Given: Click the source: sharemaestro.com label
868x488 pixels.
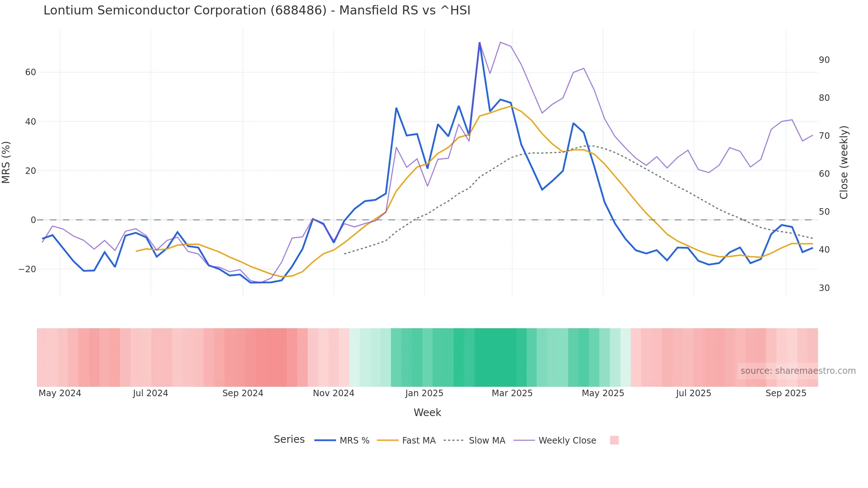Looking at the screenshot, I should pos(798,371).
